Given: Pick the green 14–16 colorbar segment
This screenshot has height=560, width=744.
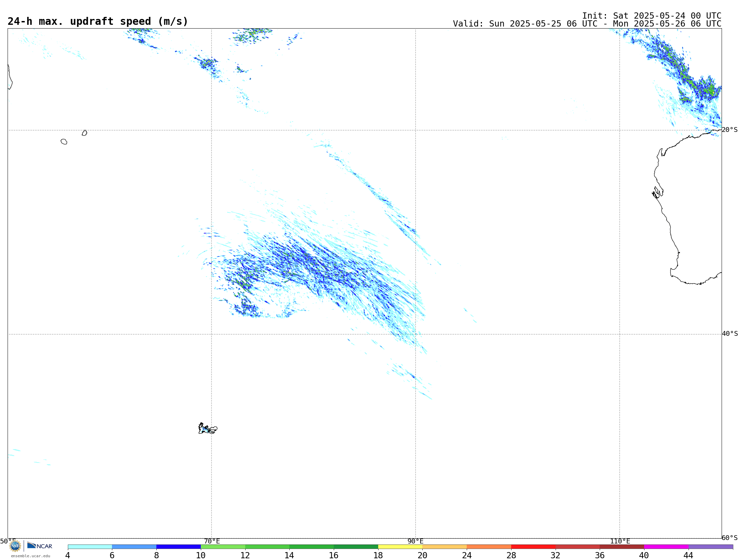Looking at the screenshot, I should [311, 547].
